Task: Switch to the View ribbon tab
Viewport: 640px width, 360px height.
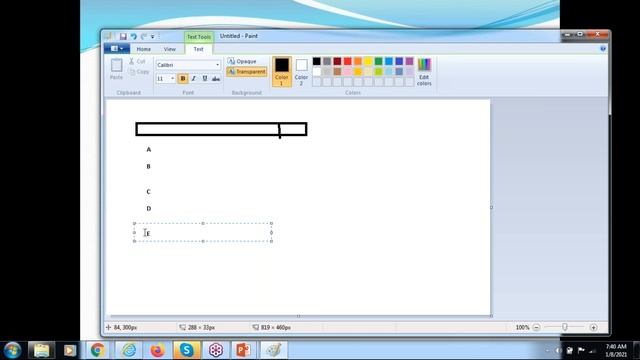Action: point(169,49)
